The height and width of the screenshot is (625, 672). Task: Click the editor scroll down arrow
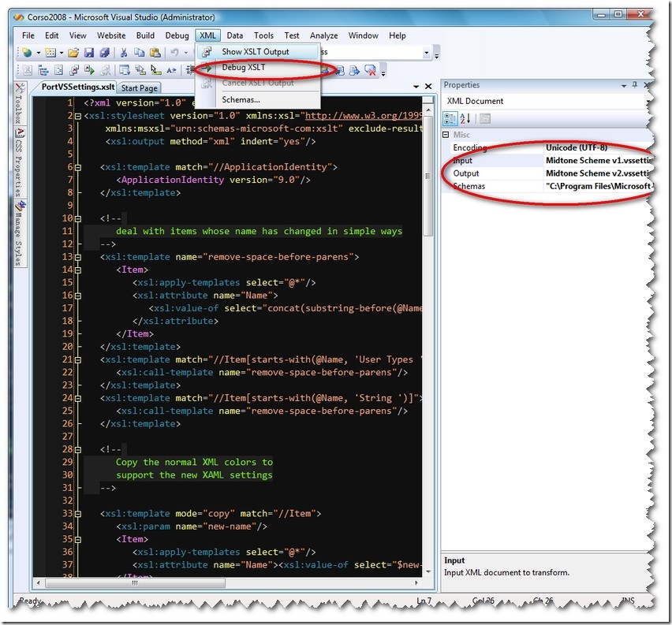point(427,571)
